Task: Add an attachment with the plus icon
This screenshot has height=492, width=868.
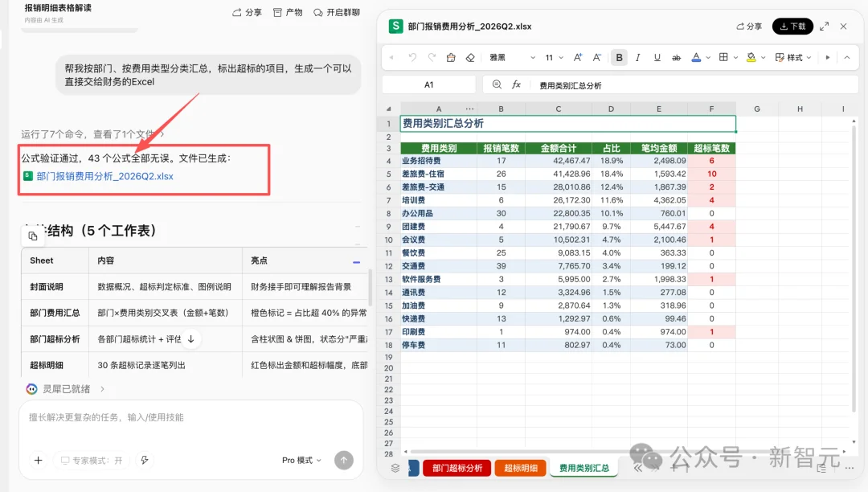Action: tap(39, 460)
